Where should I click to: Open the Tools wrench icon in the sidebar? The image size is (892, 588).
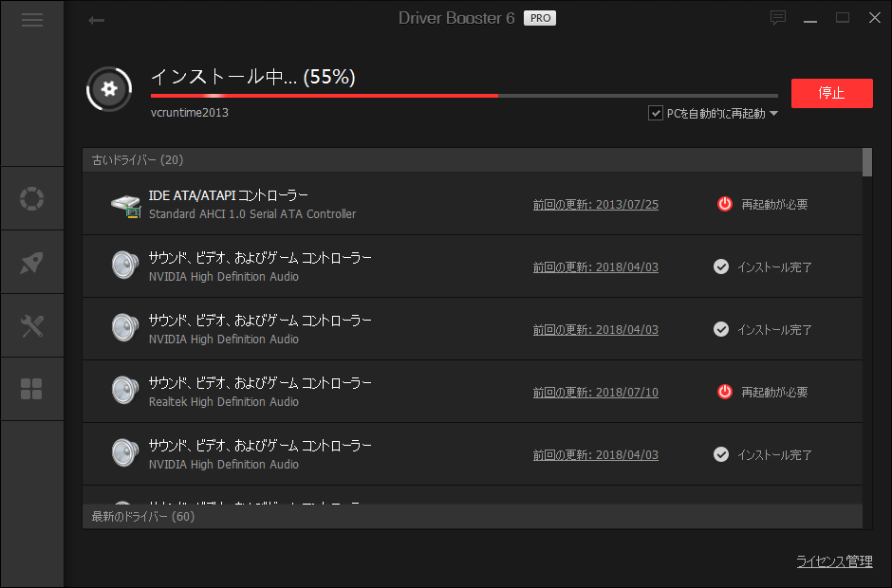[x=32, y=326]
